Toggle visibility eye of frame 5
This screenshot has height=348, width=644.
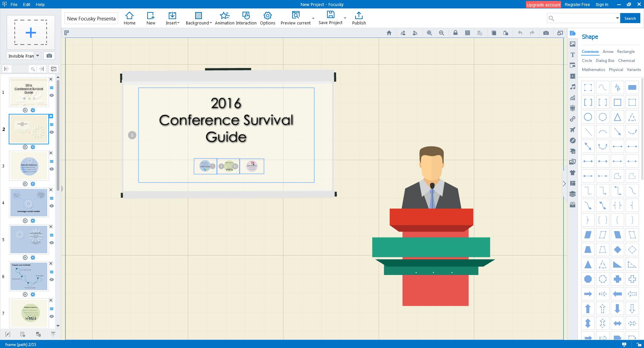pos(52,243)
